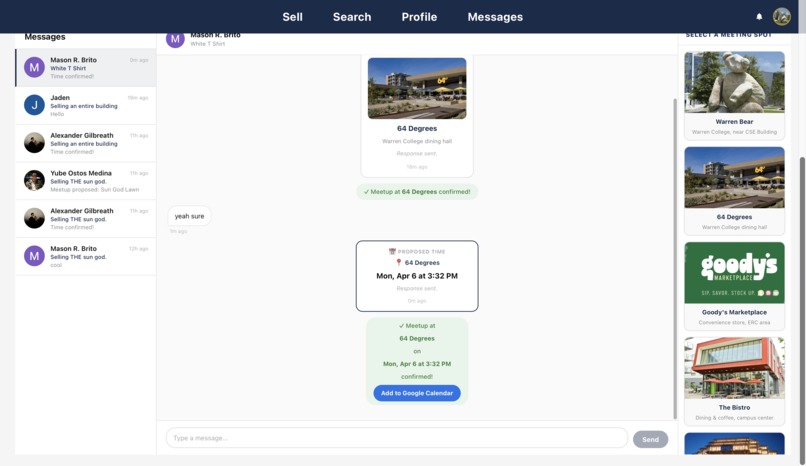This screenshot has width=806, height=466.
Task: Open the notifications bell
Action: point(759,16)
